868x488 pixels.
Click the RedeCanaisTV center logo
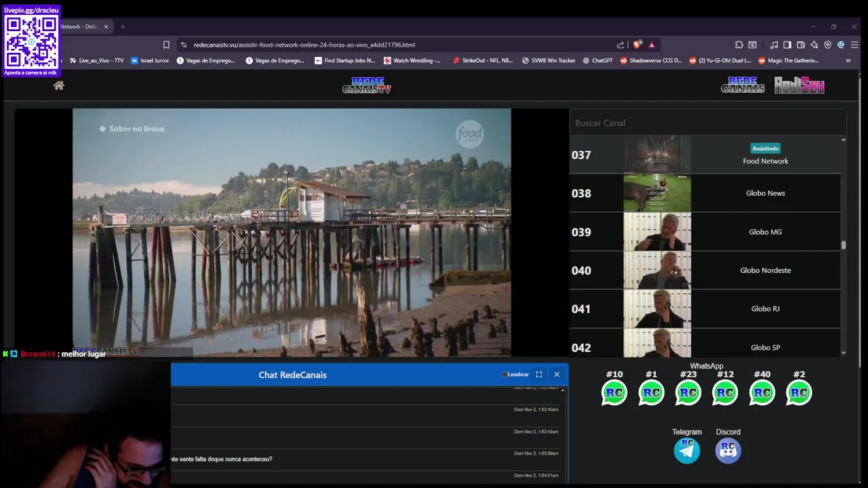(367, 85)
